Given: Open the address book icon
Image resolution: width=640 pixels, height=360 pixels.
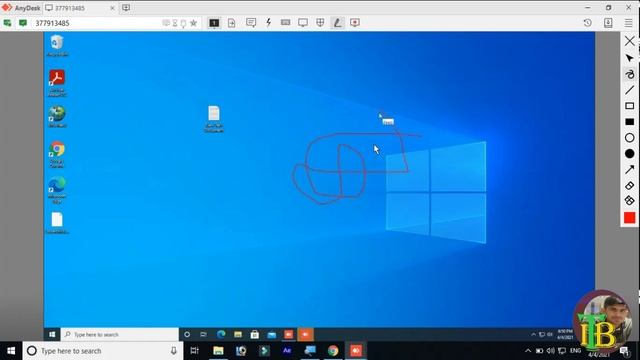Looking at the screenshot, I should (608, 23).
